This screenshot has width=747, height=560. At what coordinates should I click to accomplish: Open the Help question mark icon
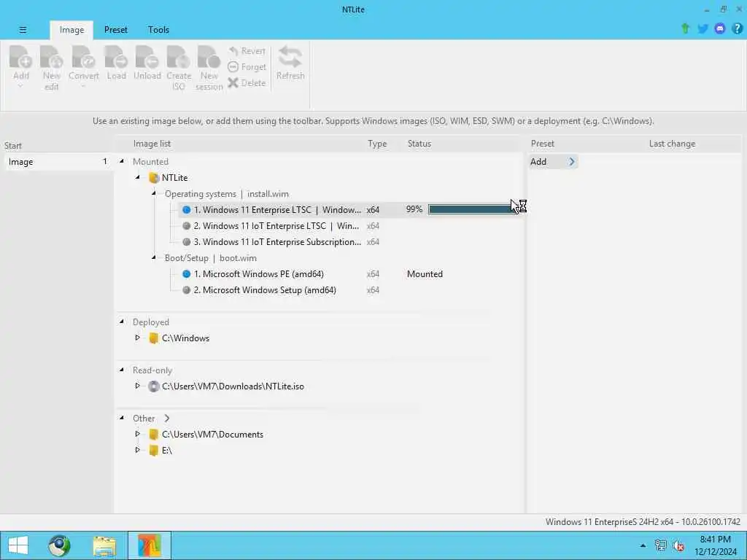coord(737,29)
